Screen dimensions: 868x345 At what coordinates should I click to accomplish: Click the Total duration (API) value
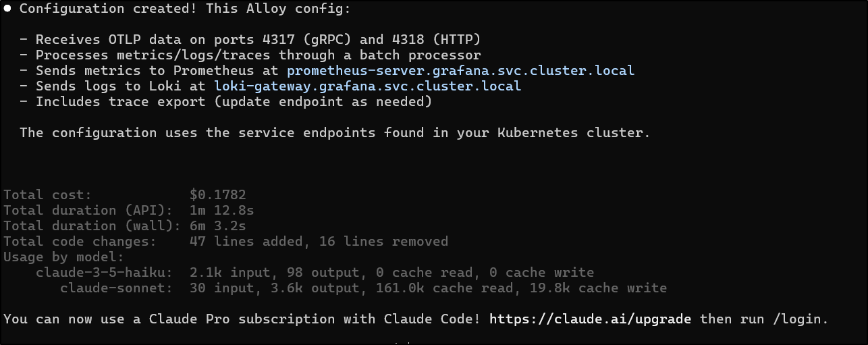(221, 211)
